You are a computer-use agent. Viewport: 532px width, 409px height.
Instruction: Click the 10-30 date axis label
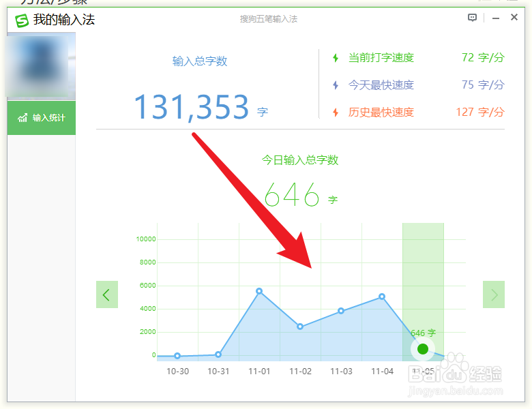177,372
